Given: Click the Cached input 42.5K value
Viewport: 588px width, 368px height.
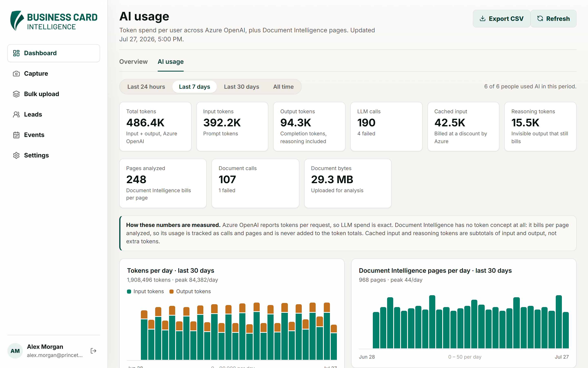Looking at the screenshot, I should click(x=450, y=122).
